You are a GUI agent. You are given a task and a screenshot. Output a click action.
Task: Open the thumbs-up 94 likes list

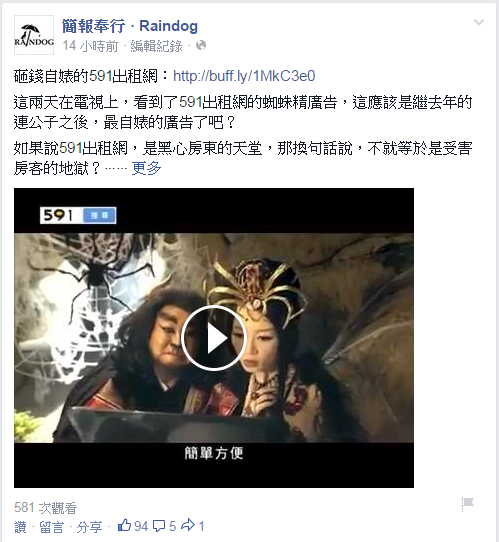coord(133,526)
